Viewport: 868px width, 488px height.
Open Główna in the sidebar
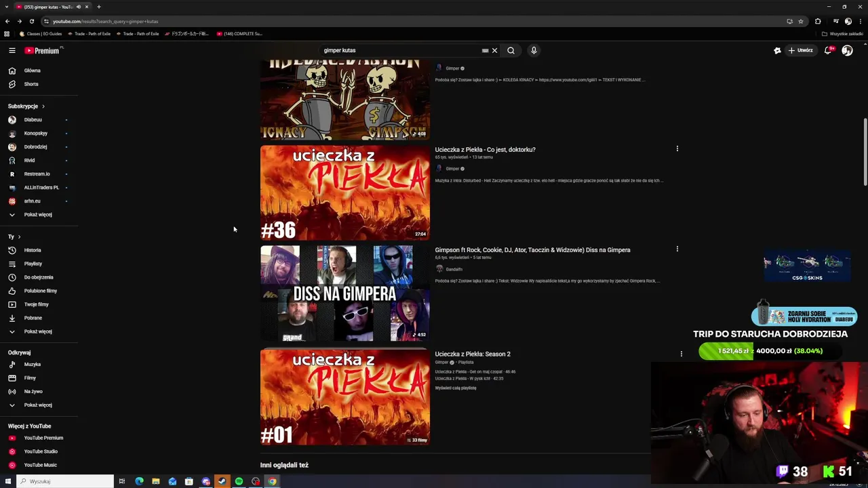click(32, 70)
